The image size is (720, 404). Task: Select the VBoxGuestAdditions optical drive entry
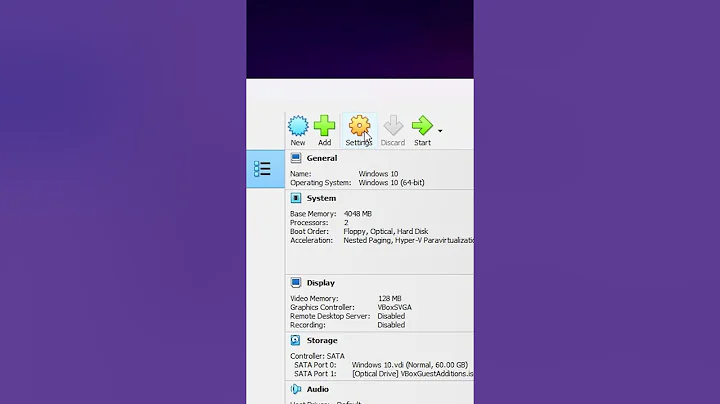(x=413, y=374)
